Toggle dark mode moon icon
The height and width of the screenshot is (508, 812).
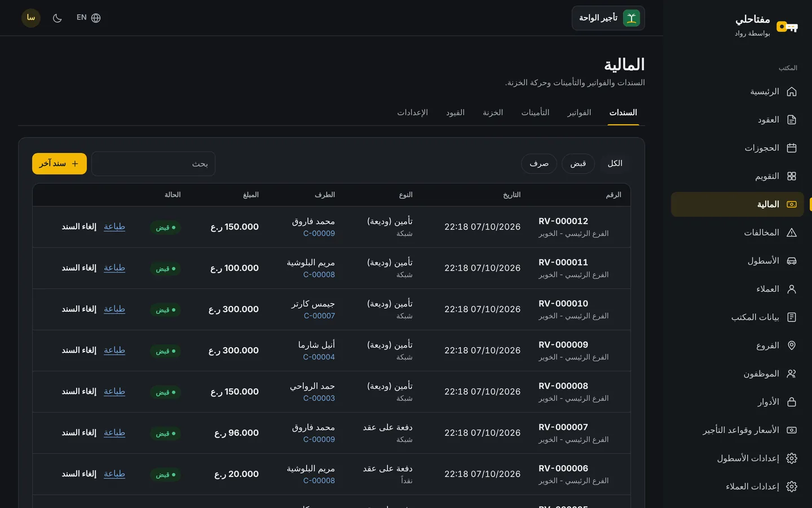point(57,18)
